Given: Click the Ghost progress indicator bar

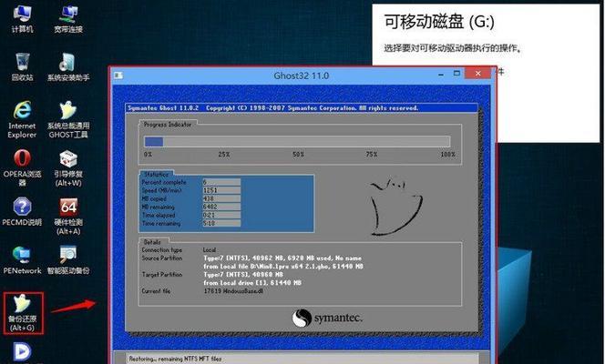Looking at the screenshot, I should tap(297, 141).
